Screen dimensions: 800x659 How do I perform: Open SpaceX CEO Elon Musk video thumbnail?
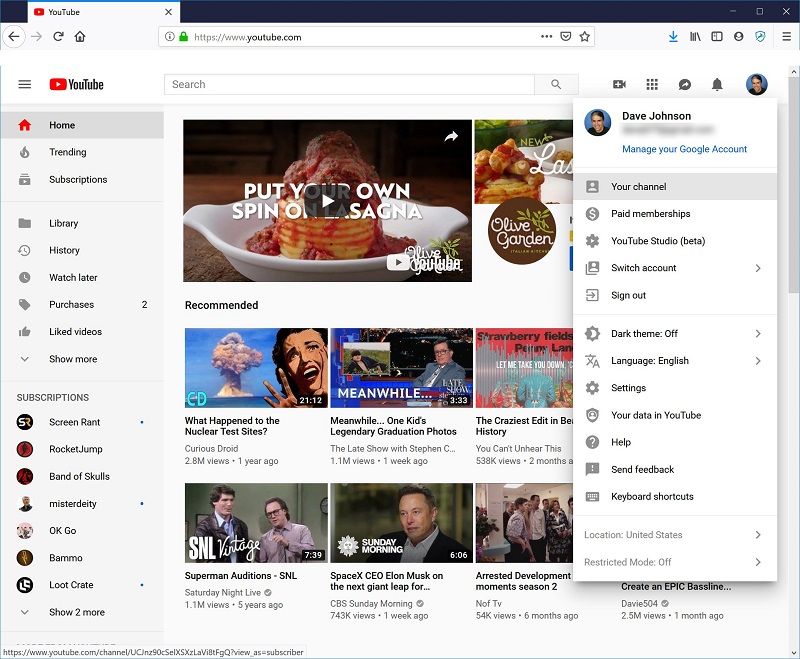tap(402, 523)
